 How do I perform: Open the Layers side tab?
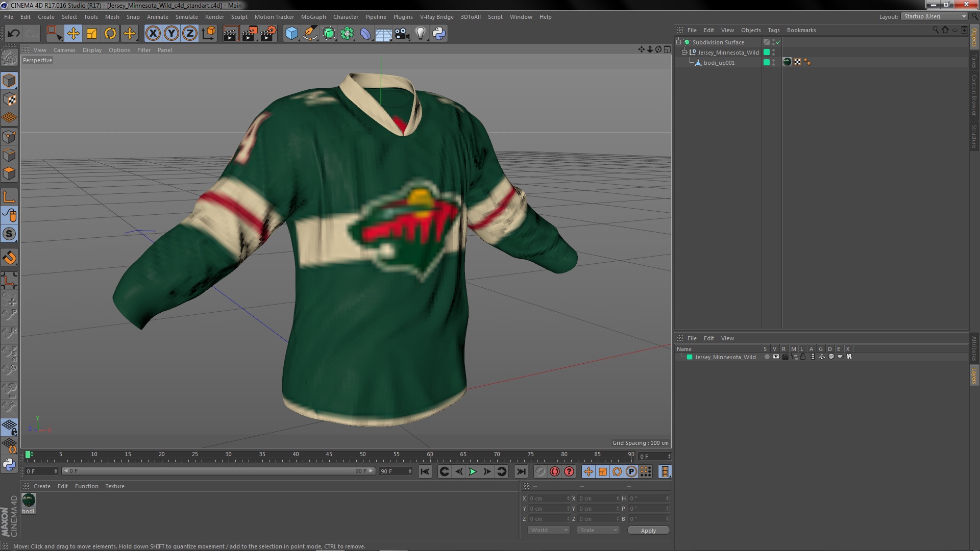[x=974, y=376]
